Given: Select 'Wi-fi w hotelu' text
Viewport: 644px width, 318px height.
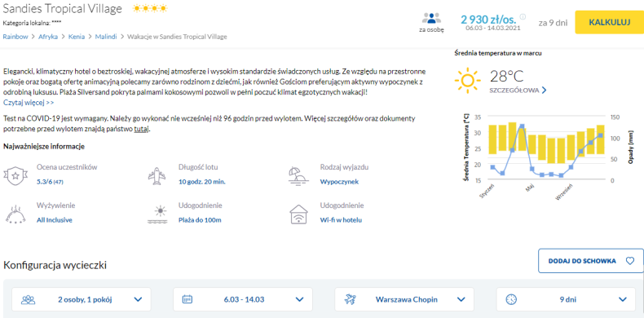Looking at the screenshot, I should [x=341, y=220].
